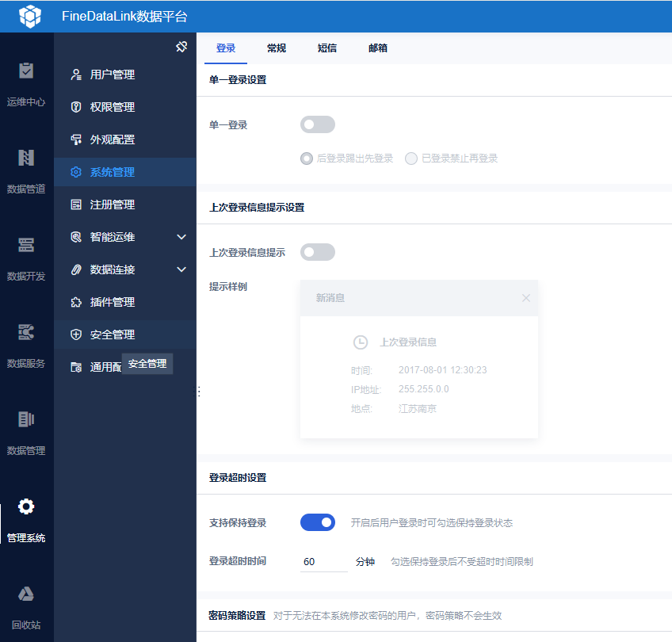The width and height of the screenshot is (672, 642).
Task: Expand the 数据连接 submenu chevron
Action: [181, 269]
